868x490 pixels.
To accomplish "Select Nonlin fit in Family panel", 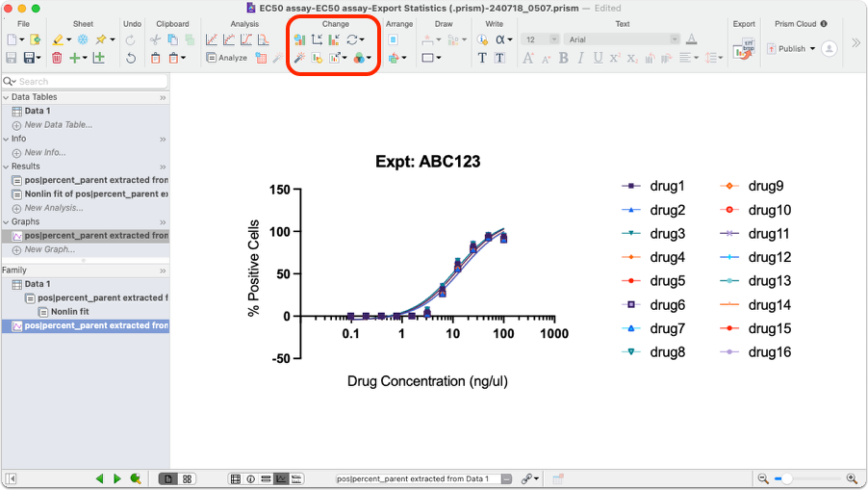I will click(69, 312).
